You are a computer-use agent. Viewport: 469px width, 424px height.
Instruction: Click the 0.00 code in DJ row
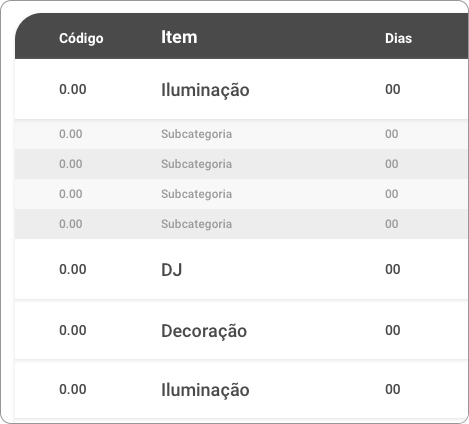pyautogui.click(x=73, y=269)
